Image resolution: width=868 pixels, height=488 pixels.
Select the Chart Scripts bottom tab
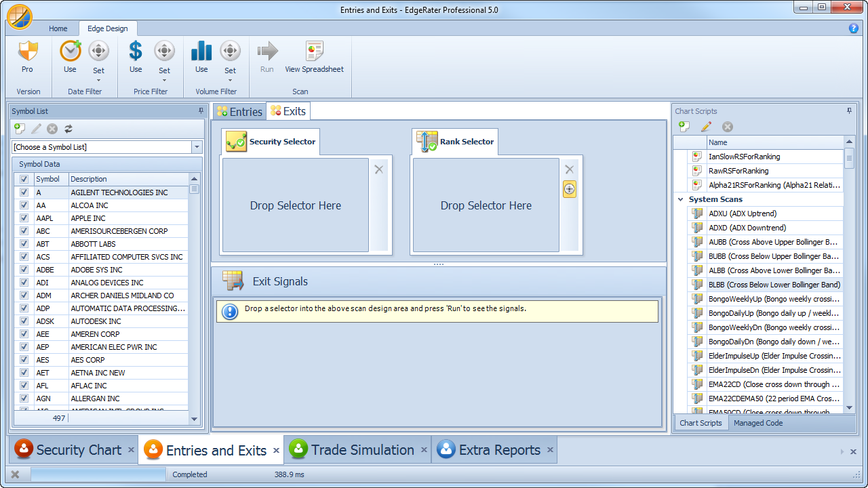pos(701,423)
